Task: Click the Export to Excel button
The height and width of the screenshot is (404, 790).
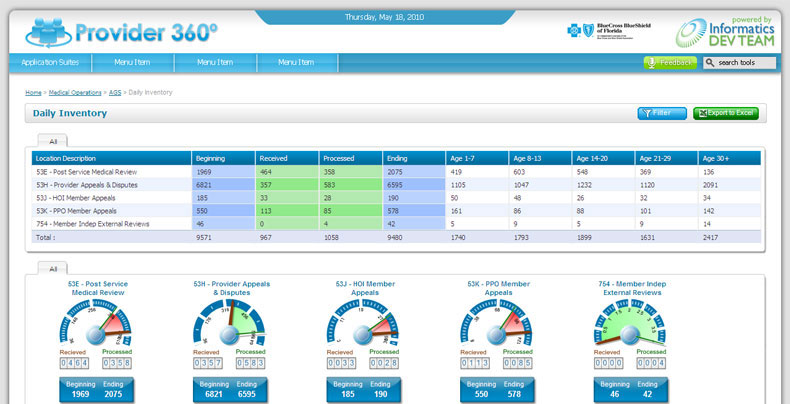Action: [x=726, y=113]
